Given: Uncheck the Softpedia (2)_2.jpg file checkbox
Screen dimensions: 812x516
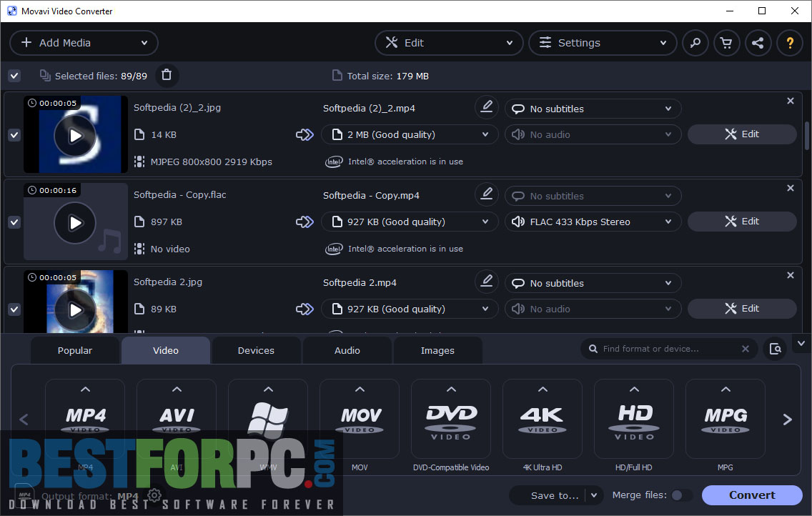Looking at the screenshot, I should [x=14, y=135].
